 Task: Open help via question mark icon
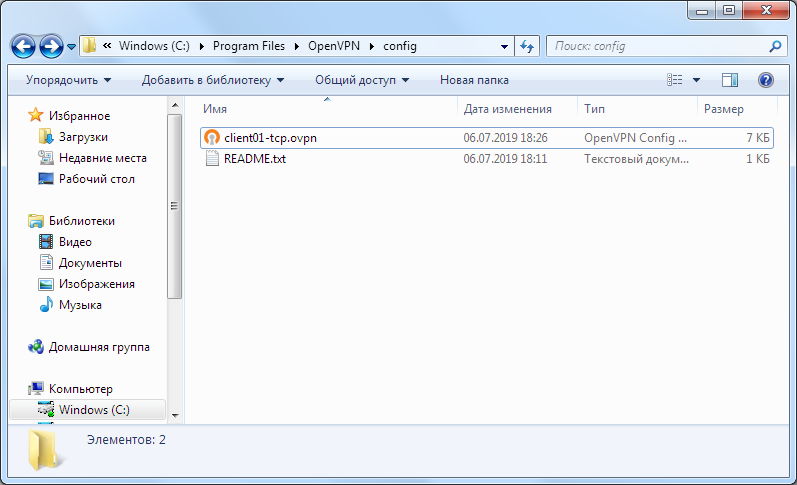click(765, 80)
